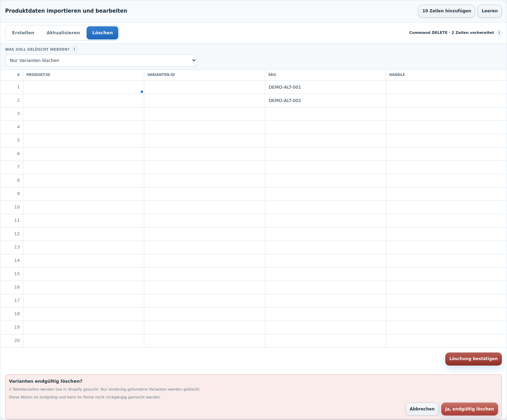This screenshot has height=420, width=507.
Task: Click Abbrechen to cancel deletion
Action: [x=422, y=409]
